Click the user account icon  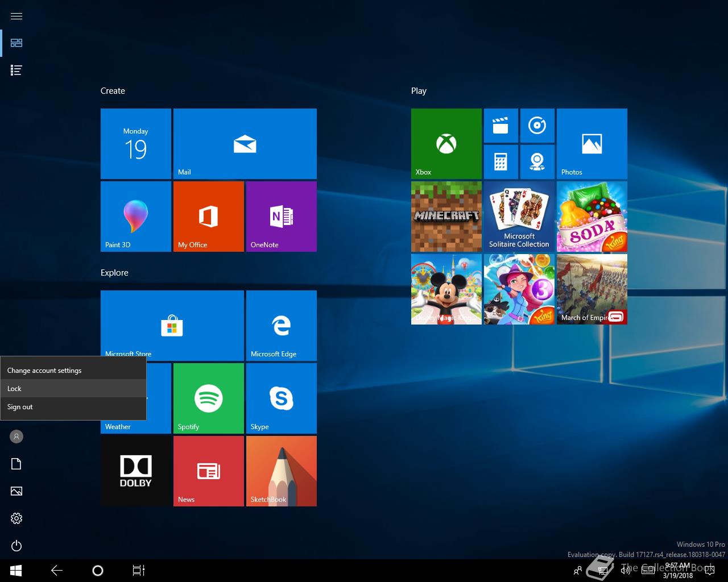click(x=16, y=436)
